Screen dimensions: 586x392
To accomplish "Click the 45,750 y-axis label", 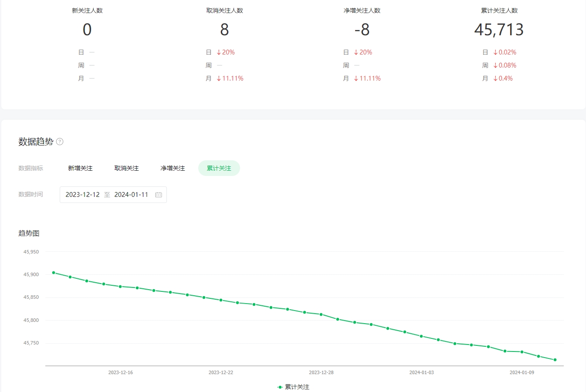I will tap(31, 343).
